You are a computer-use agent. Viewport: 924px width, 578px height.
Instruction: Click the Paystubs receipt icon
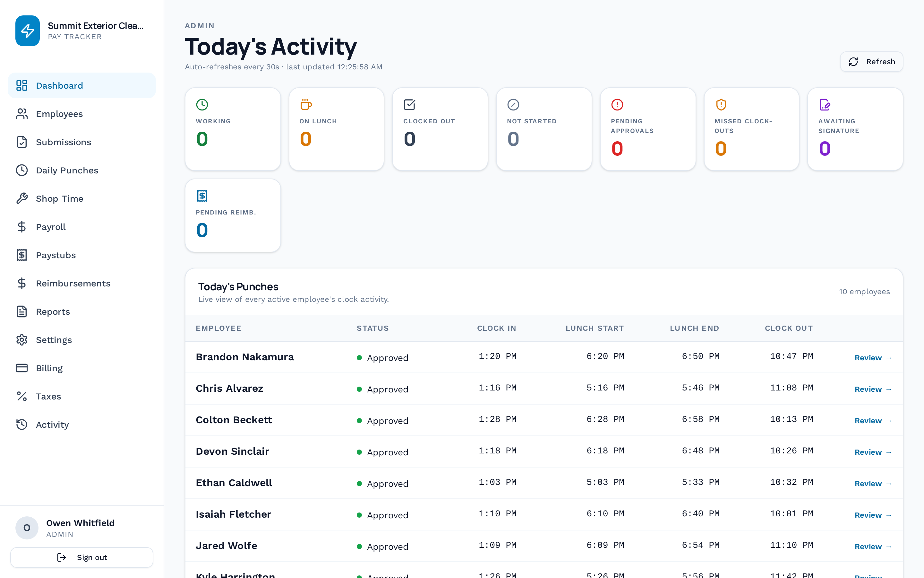[22, 255]
